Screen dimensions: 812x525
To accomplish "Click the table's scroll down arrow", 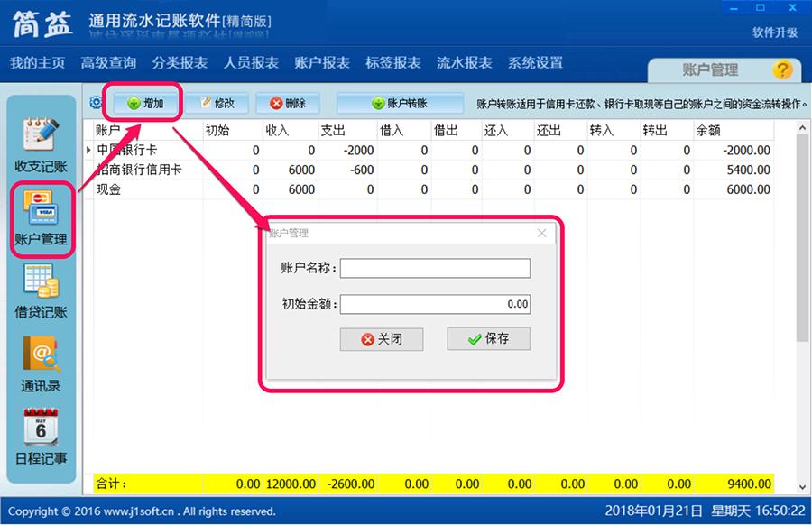I will point(802,487).
